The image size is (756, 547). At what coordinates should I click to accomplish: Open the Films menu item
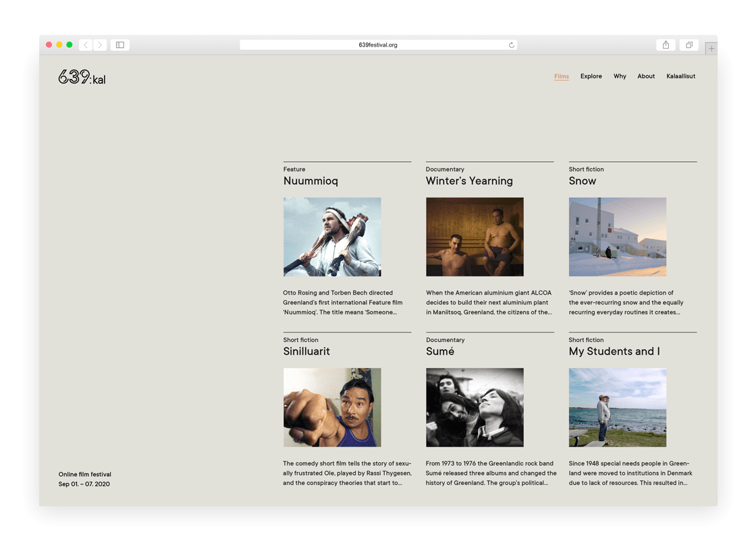click(x=561, y=76)
